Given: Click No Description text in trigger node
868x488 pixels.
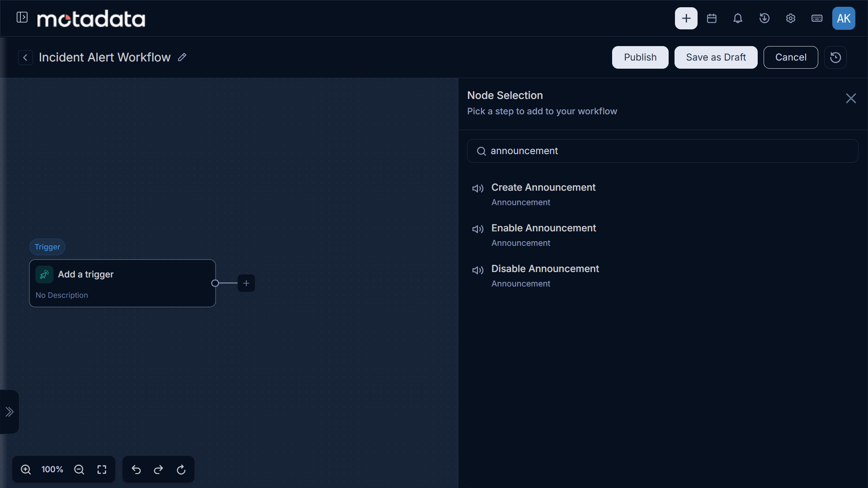Looking at the screenshot, I should coord(62,295).
